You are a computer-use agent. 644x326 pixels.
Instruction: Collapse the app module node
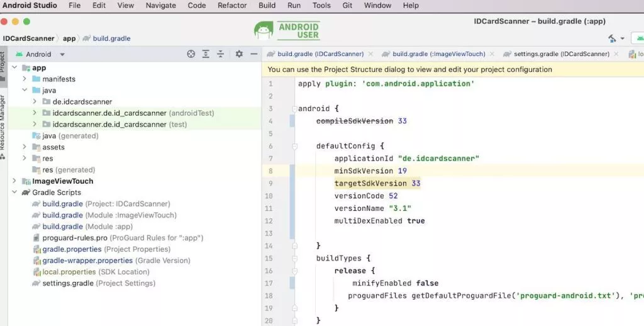15,67
